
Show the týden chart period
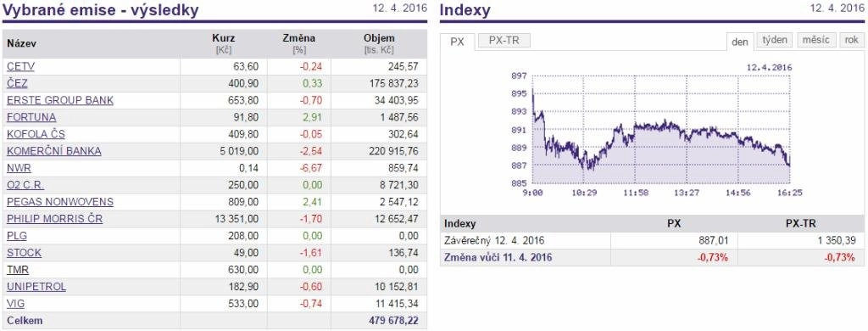(775, 40)
